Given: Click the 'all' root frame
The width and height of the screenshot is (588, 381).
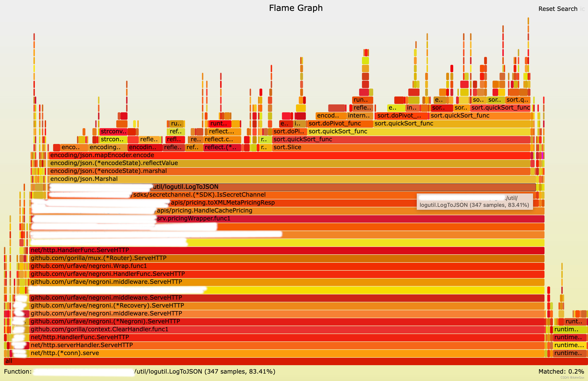Looking at the screenshot, I should click(296, 361).
